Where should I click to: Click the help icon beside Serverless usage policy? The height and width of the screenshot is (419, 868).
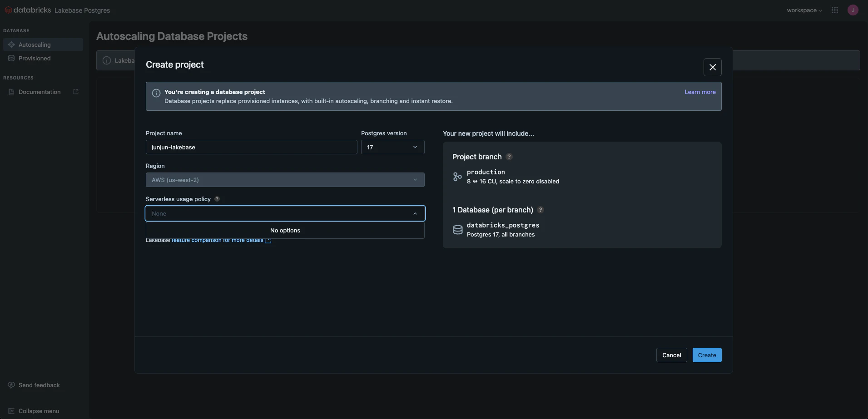click(x=217, y=199)
